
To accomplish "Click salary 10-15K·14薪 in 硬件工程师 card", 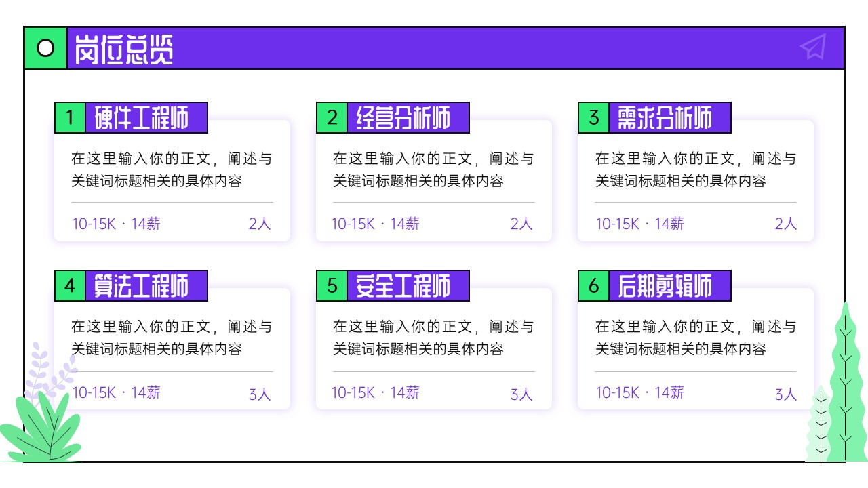I will tap(117, 224).
